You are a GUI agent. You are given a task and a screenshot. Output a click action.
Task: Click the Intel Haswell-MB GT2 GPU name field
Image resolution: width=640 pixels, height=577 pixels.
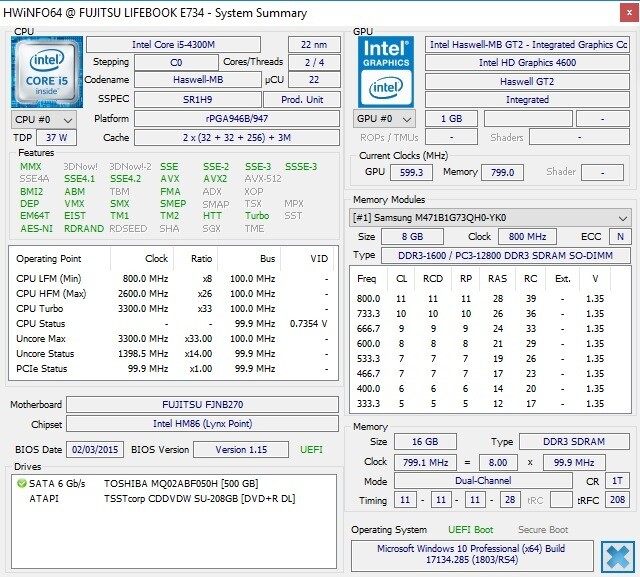click(527, 44)
